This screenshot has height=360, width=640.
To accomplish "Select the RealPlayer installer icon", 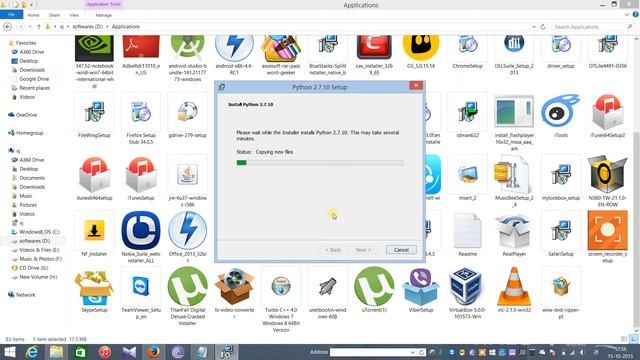I will click(514, 231).
